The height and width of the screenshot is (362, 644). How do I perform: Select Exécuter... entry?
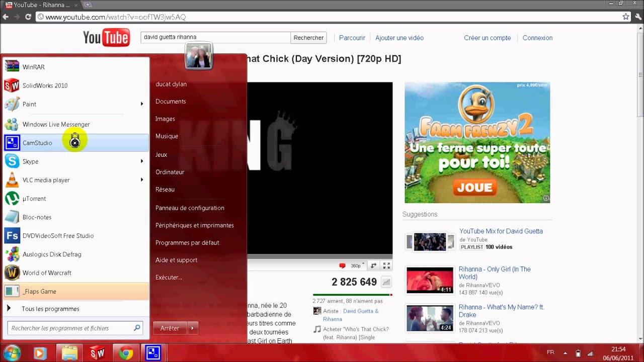click(169, 278)
